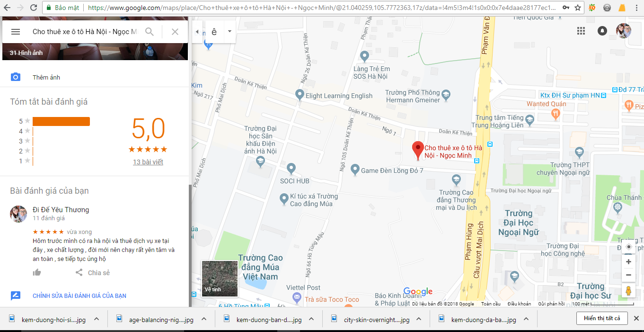Like the review with thumbs-up icon
Image resolution: width=644 pixels, height=332 pixels.
[x=37, y=272]
